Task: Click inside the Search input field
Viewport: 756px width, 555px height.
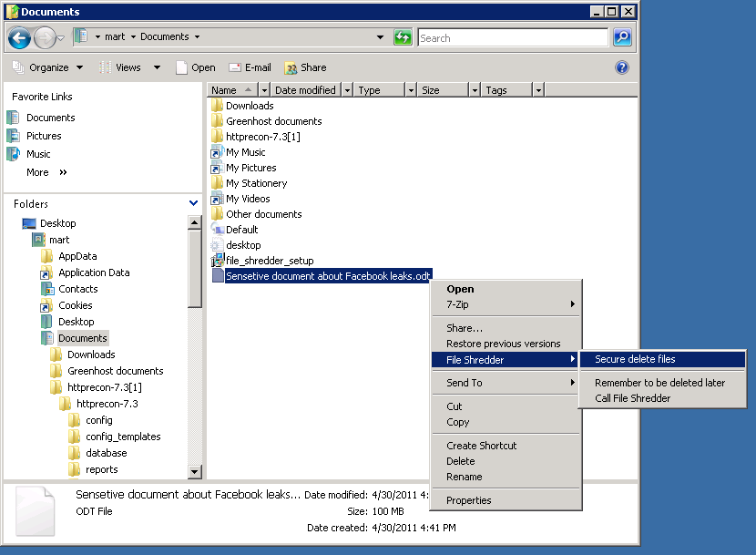Action: point(512,38)
